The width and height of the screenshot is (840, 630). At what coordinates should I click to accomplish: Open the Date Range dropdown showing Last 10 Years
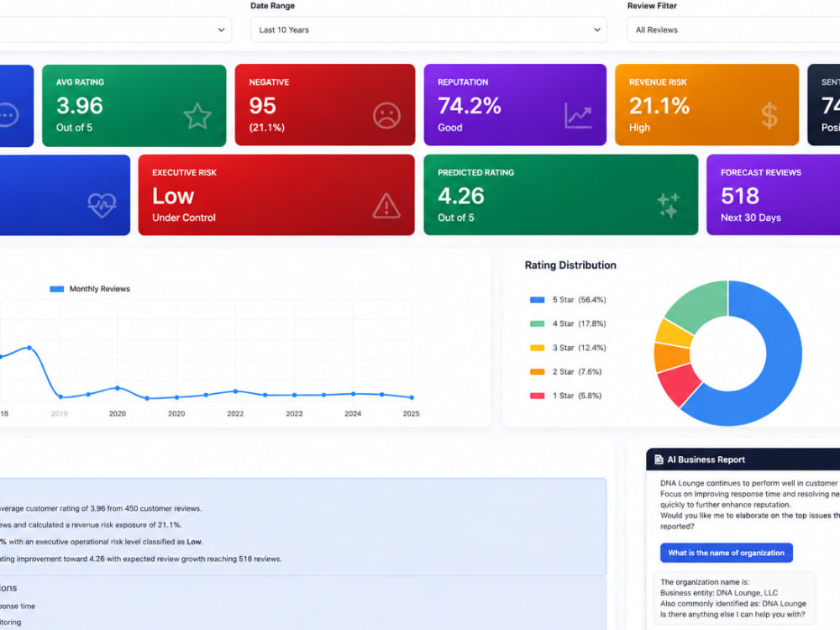click(x=428, y=30)
